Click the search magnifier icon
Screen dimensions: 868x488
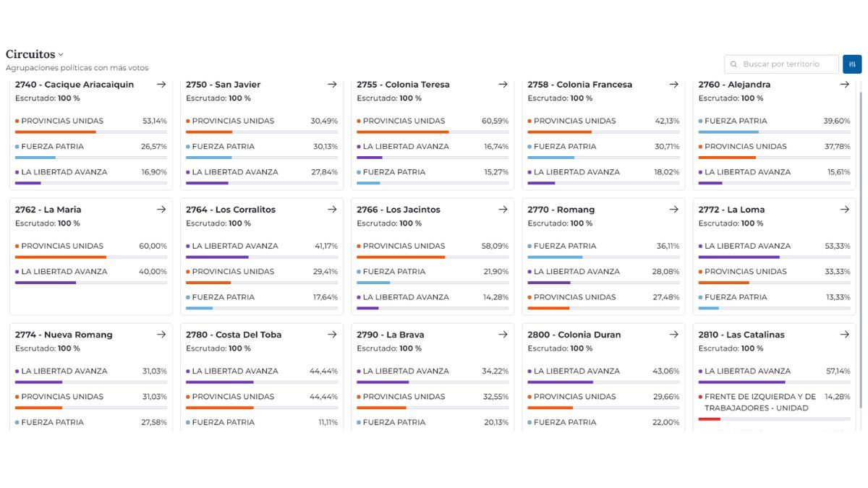(x=734, y=64)
